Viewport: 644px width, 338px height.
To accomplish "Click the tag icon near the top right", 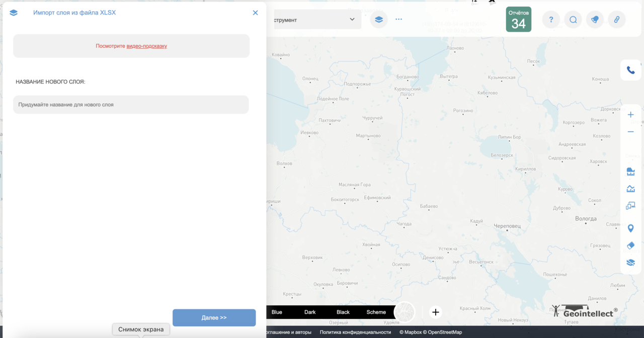I will (x=595, y=19).
